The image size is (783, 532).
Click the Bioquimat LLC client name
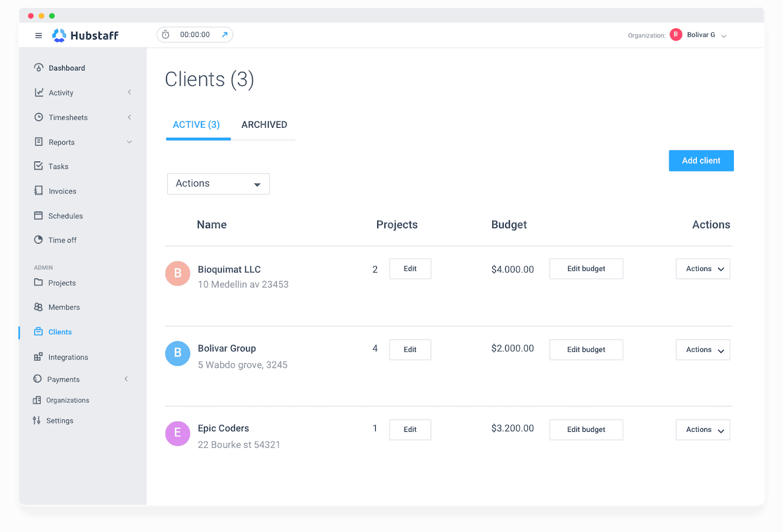[229, 270]
